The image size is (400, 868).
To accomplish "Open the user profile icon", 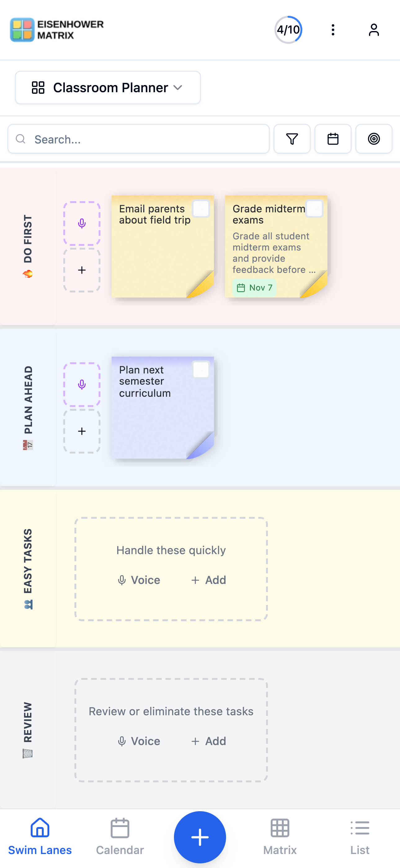I will pyautogui.click(x=374, y=30).
